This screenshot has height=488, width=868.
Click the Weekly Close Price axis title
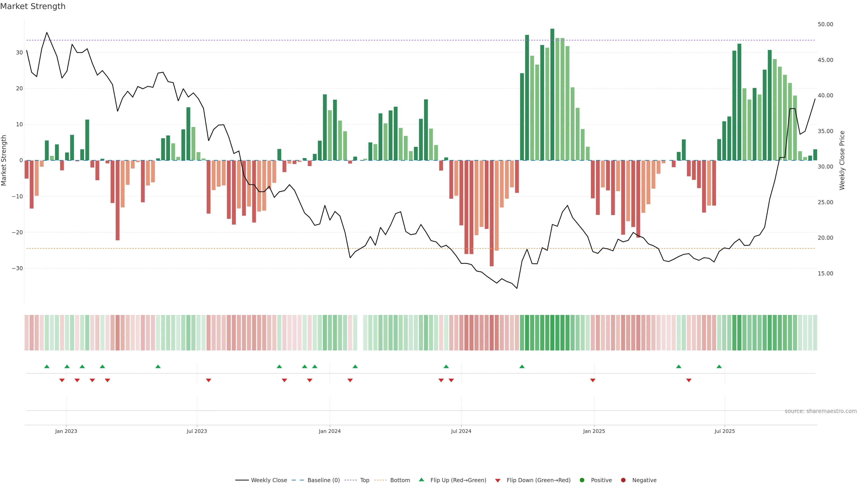(x=842, y=160)
